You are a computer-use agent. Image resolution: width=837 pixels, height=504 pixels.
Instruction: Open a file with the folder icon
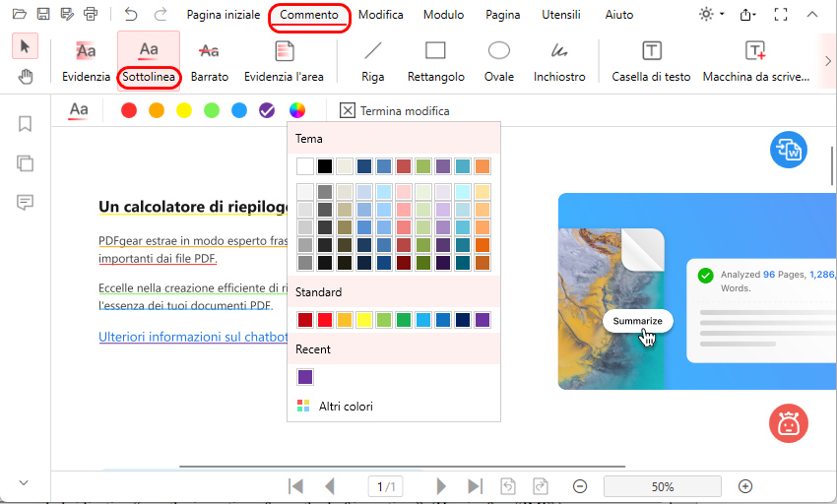coord(20,14)
